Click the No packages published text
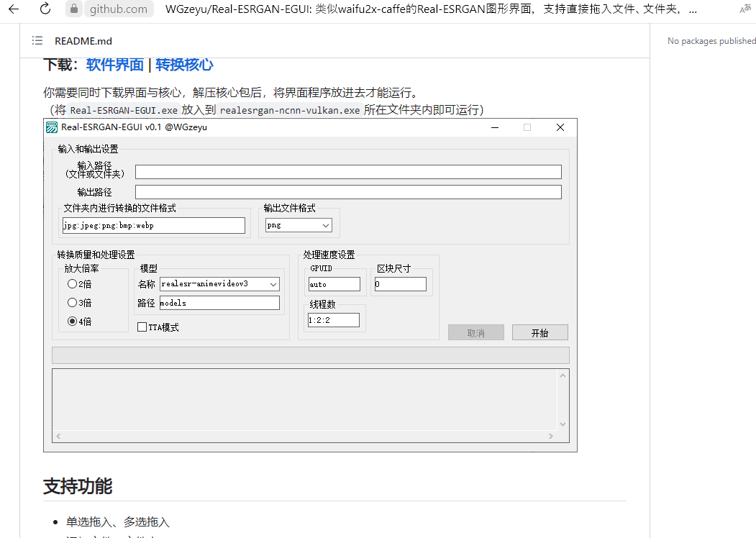The width and height of the screenshot is (756, 538). tap(711, 41)
